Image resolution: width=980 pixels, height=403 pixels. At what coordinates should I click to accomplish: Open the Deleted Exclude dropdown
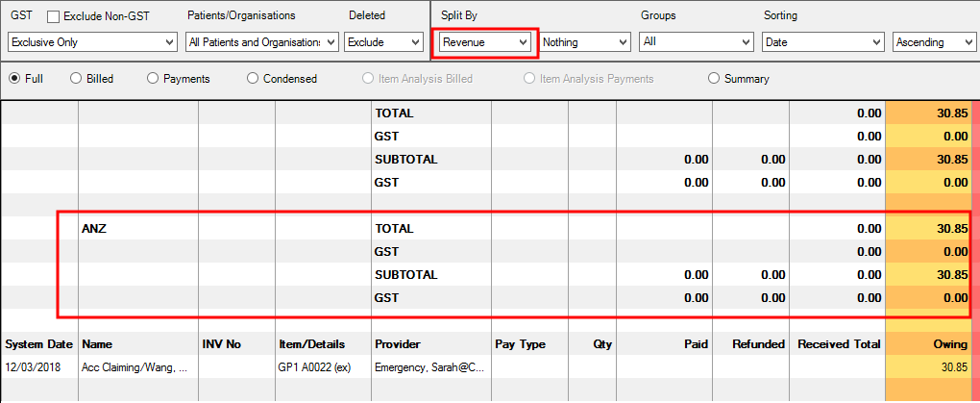point(383,42)
